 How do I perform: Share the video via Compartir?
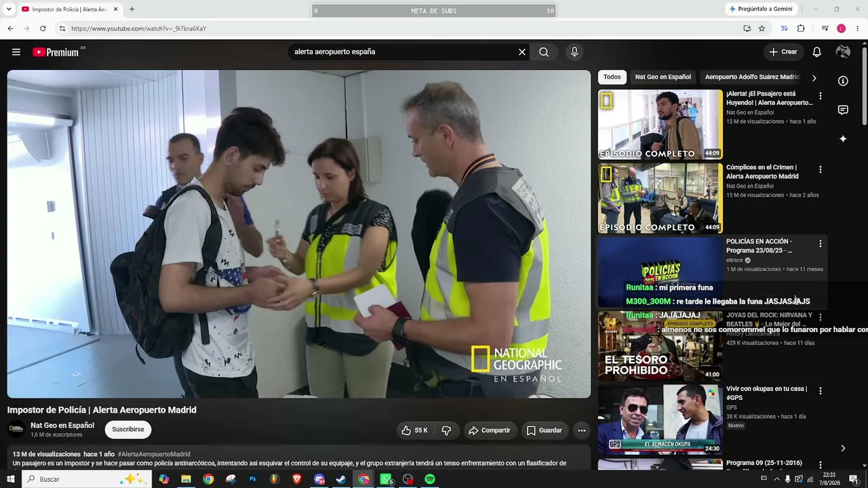[489, 430]
